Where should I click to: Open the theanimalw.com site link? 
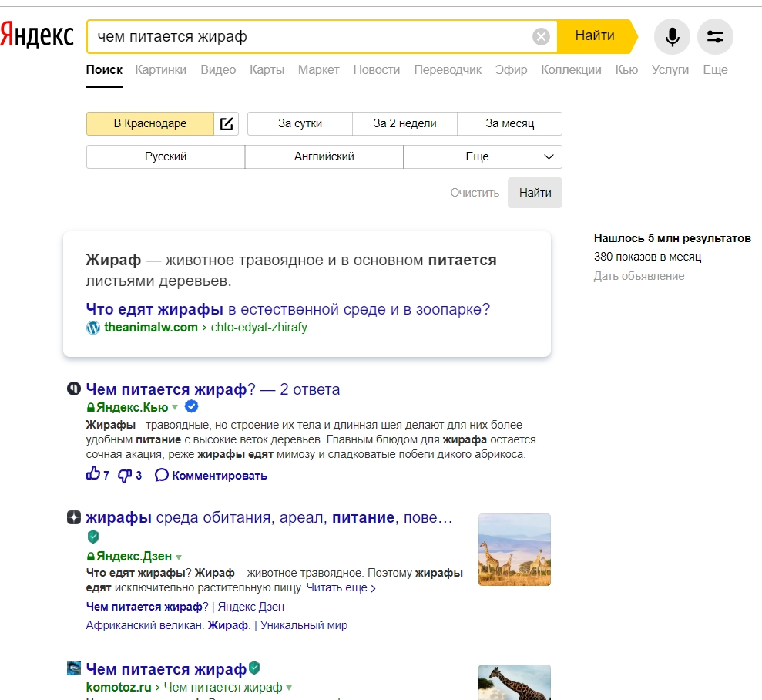click(151, 328)
